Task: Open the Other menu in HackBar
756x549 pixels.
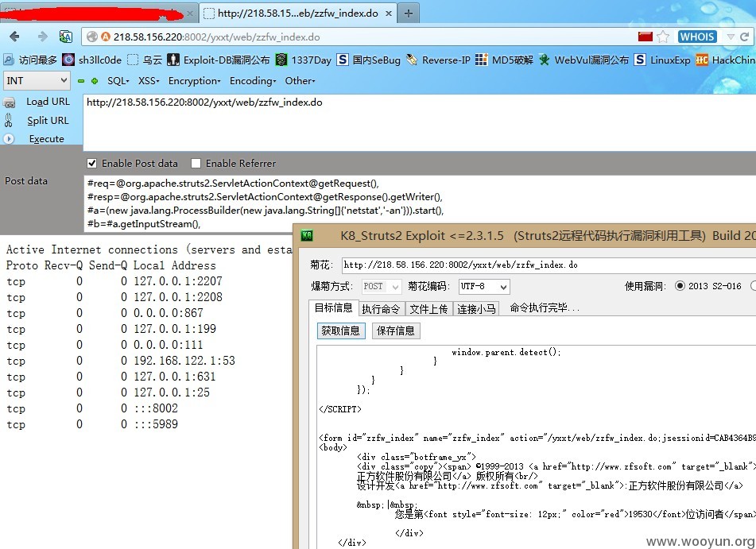Action: point(300,81)
